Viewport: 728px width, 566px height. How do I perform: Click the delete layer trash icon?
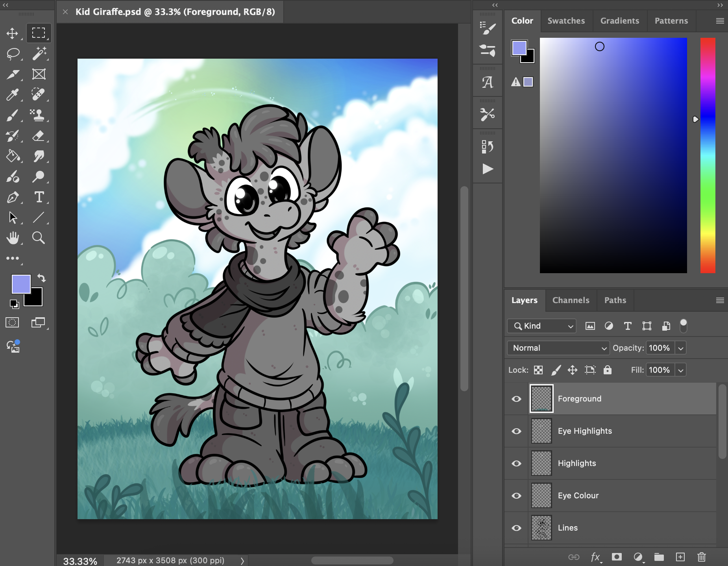coord(702,557)
